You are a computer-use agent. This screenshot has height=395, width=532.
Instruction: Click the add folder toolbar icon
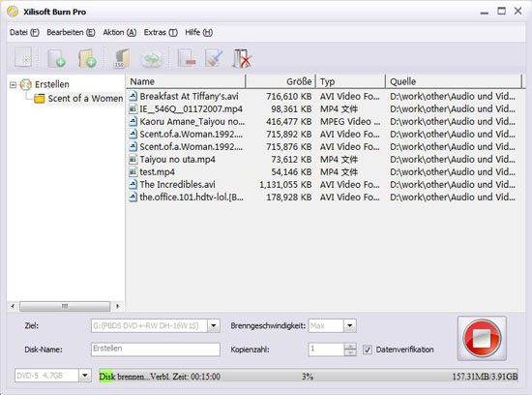click(87, 58)
